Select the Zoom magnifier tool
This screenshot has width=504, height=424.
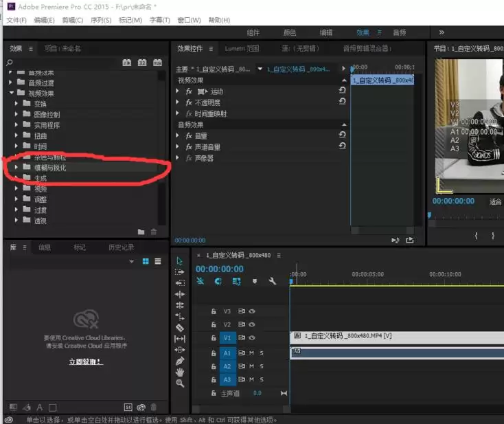point(180,383)
